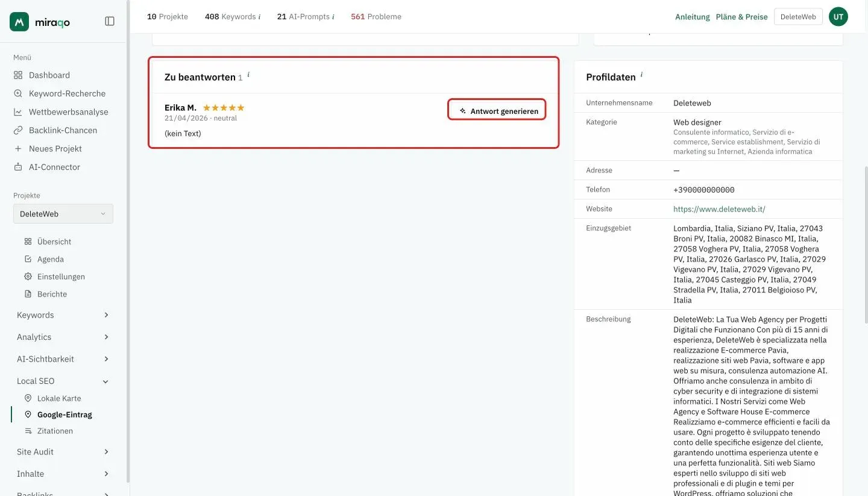This screenshot has width=868, height=496.
Task: Click the Zitationen list icon
Action: pyautogui.click(x=28, y=431)
